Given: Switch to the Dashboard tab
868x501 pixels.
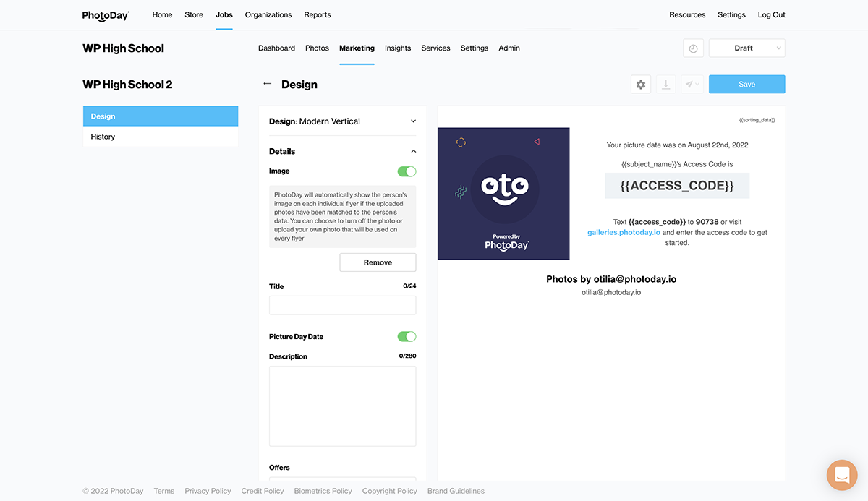Looking at the screenshot, I should [276, 48].
